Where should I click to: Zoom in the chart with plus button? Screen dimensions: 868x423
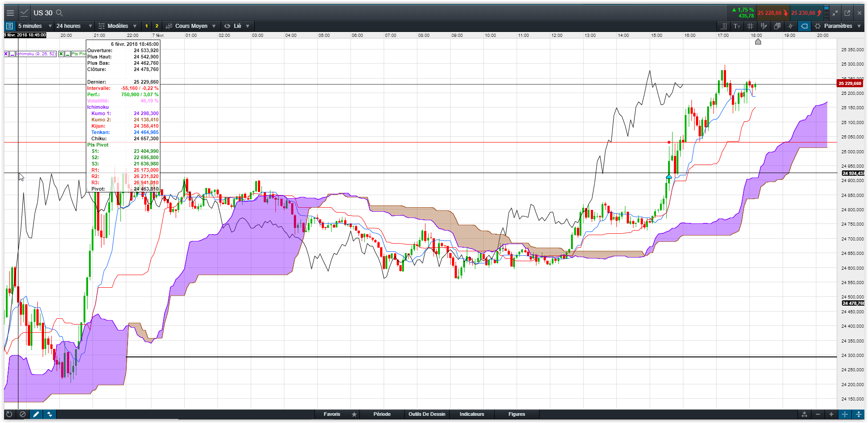point(831,414)
